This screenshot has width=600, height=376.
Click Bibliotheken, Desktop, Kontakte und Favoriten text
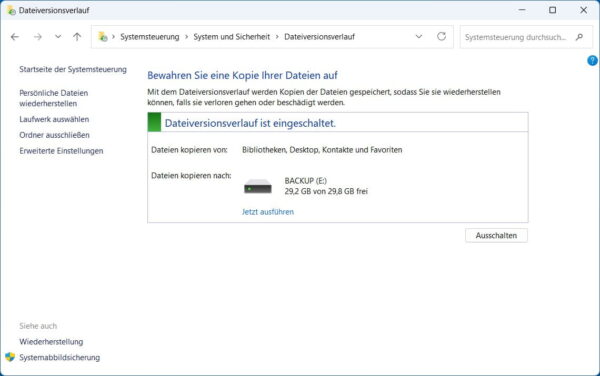322,150
